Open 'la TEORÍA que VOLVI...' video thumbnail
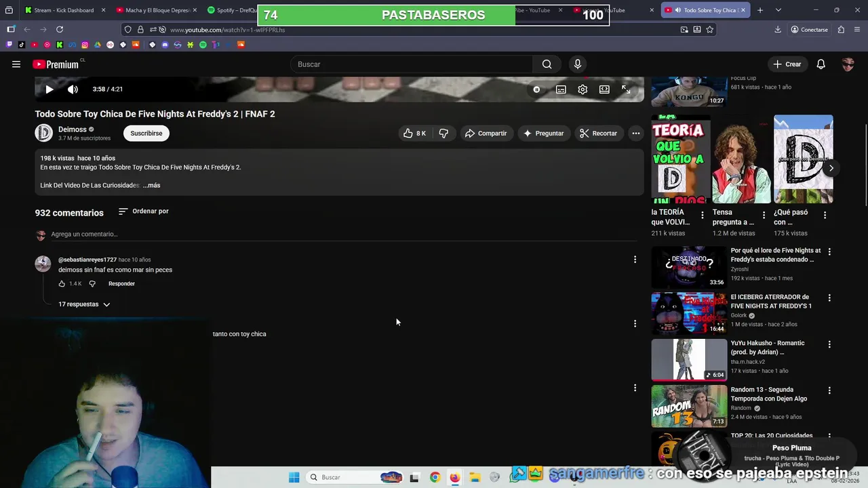The image size is (868, 488). click(681, 159)
